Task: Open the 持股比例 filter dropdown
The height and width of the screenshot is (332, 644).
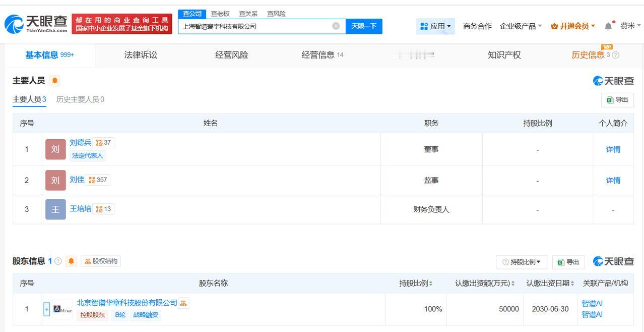Action: click(522, 262)
